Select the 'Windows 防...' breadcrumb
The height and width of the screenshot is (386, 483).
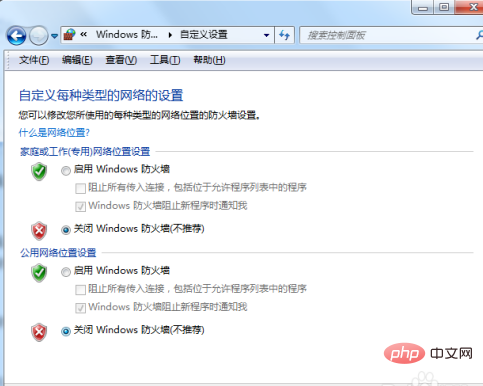click(x=127, y=34)
